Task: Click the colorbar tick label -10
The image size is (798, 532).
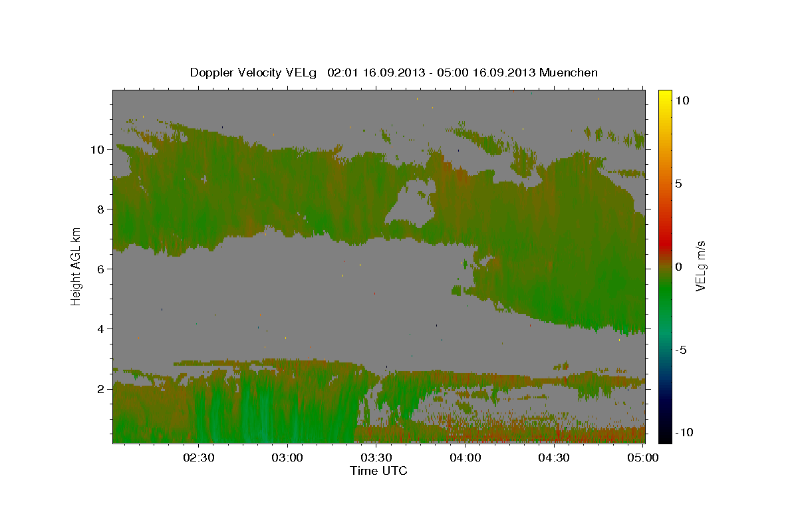Action: tap(683, 432)
